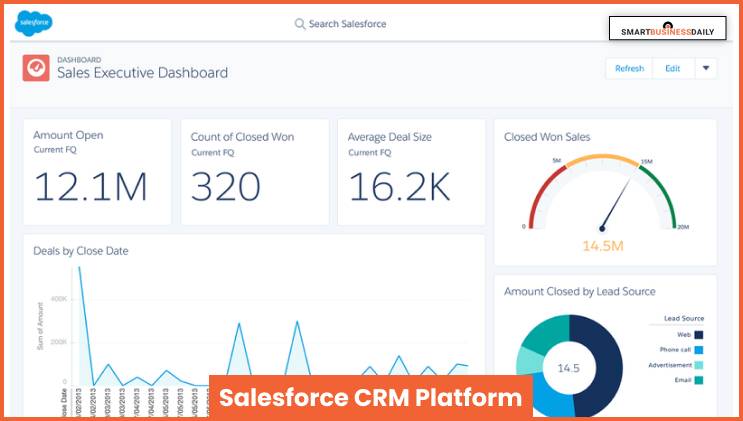Refresh the dashboard
Viewport: 743px width, 421px height.
629,68
